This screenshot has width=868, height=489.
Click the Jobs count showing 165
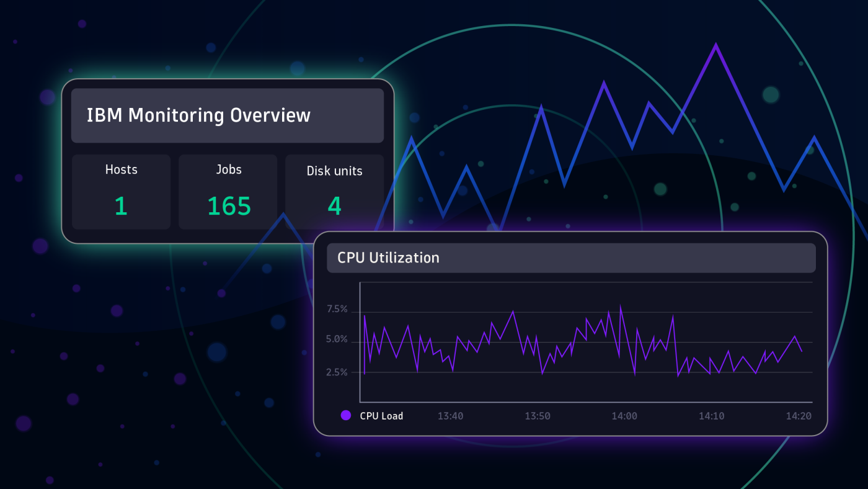(228, 205)
